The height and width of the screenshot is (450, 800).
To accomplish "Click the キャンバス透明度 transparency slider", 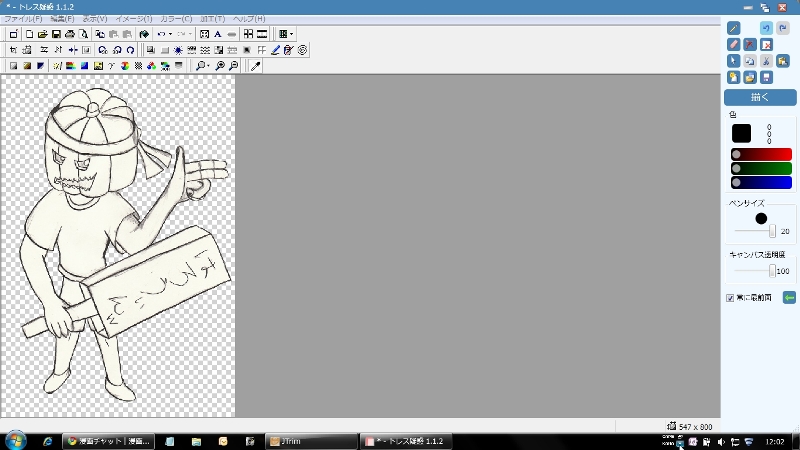I will click(x=755, y=271).
